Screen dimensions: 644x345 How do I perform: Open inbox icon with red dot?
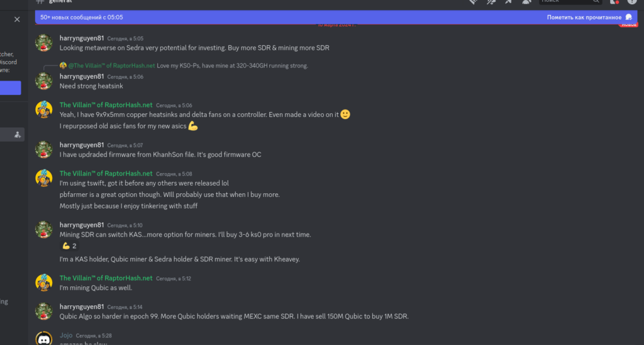point(614,2)
